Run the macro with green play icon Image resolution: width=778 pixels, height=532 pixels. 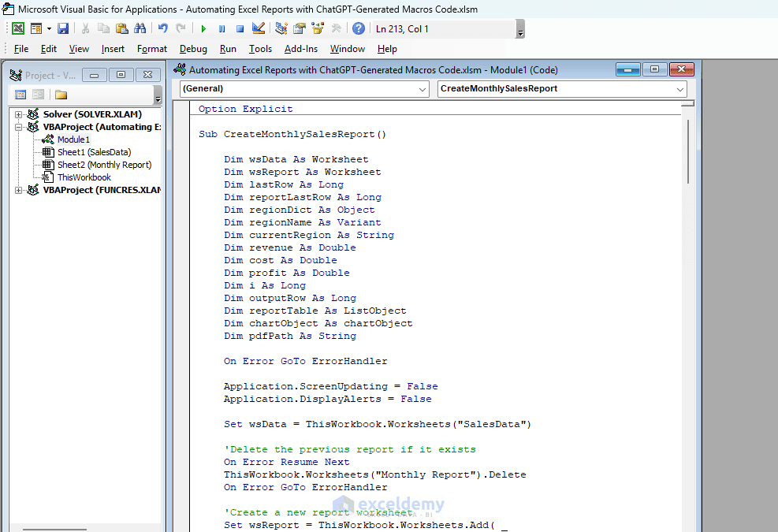pyautogui.click(x=203, y=29)
